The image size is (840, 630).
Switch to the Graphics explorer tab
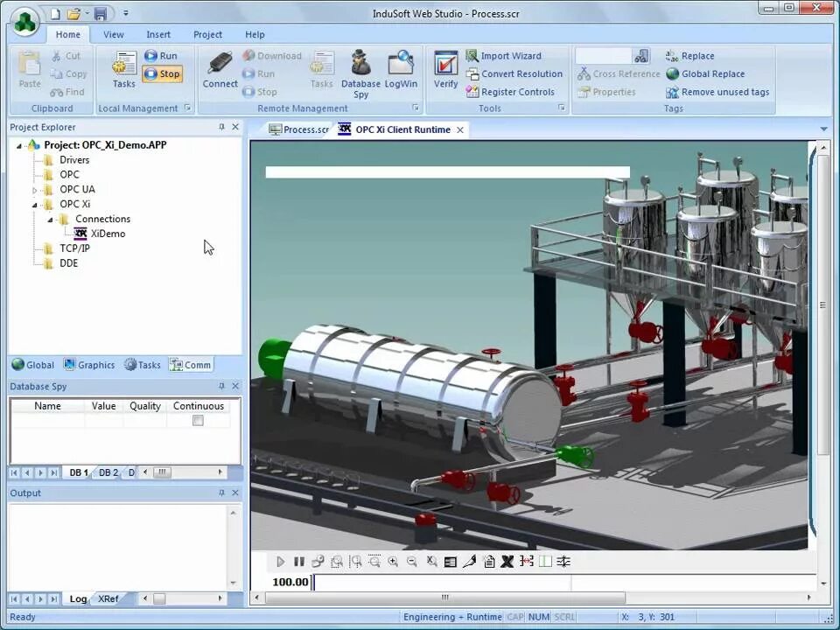click(89, 365)
